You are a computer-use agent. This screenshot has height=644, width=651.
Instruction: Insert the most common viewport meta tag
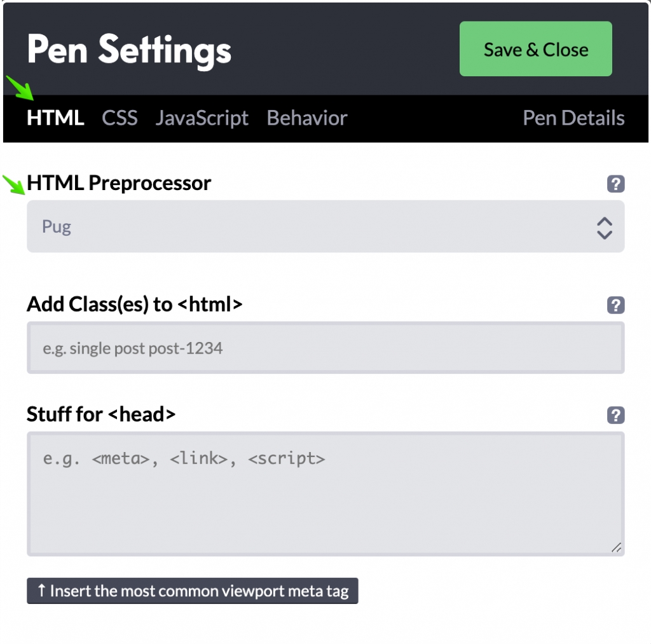pos(192,591)
